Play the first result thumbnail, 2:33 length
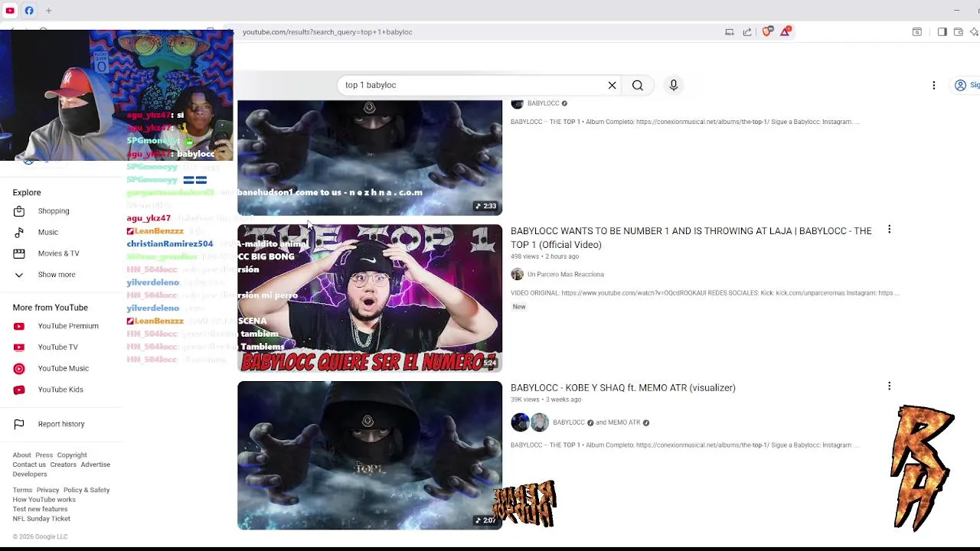This screenshot has width=980, height=551. click(370, 157)
